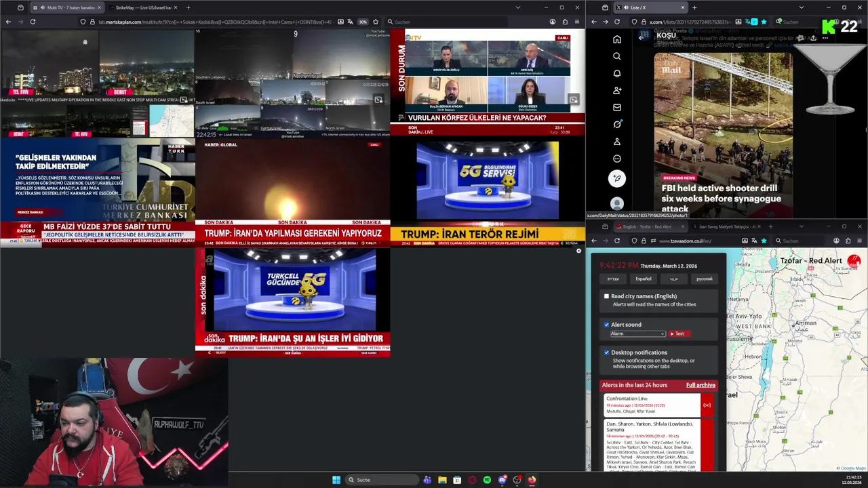Screen dimensions: 868x488
Task: Uncheck the Alert sound checkbox
Action: [606, 325]
